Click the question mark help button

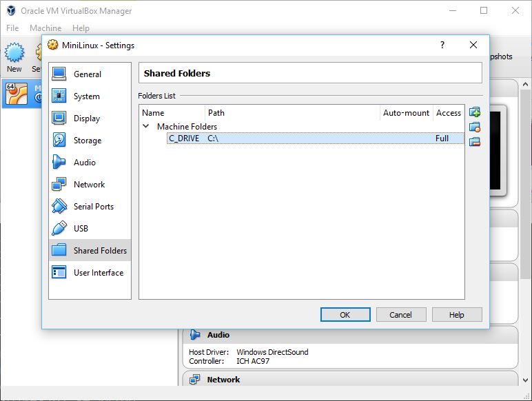click(x=442, y=45)
